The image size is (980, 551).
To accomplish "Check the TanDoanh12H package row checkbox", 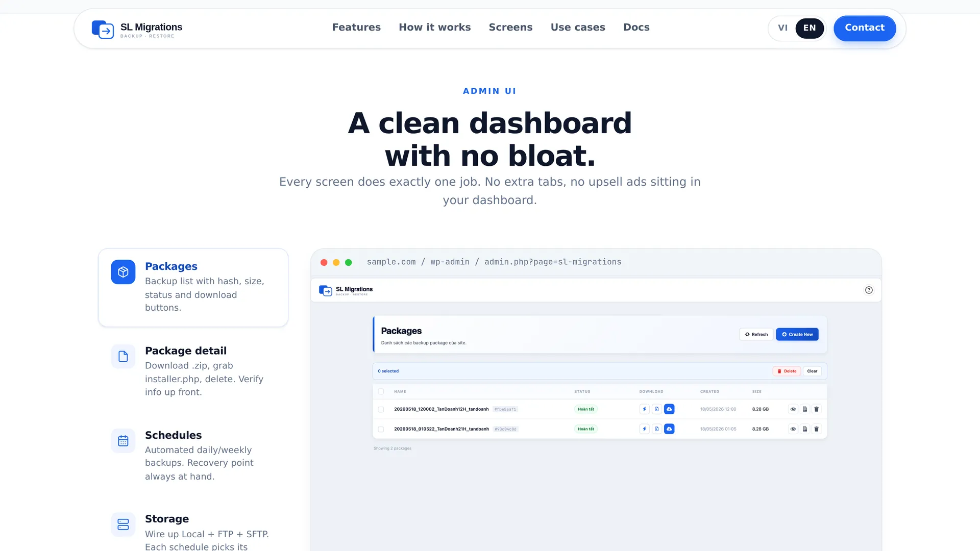I will pos(381,410).
